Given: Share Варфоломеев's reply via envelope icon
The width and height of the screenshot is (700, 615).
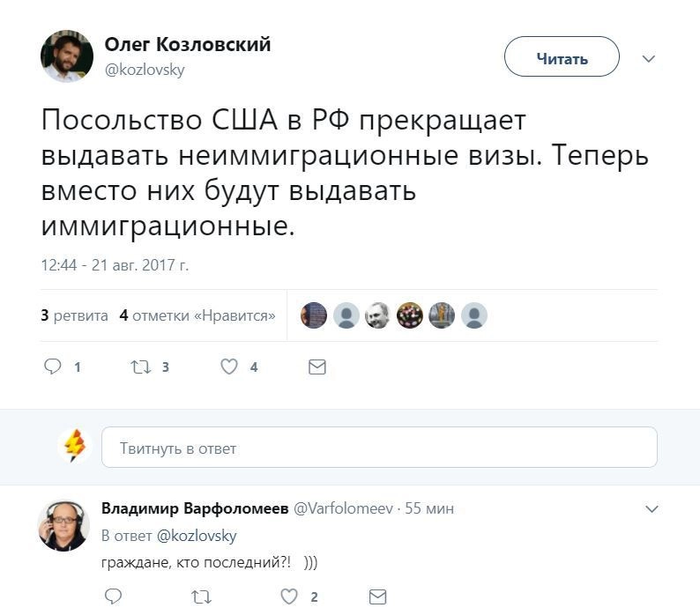Looking at the screenshot, I should click(x=377, y=597).
